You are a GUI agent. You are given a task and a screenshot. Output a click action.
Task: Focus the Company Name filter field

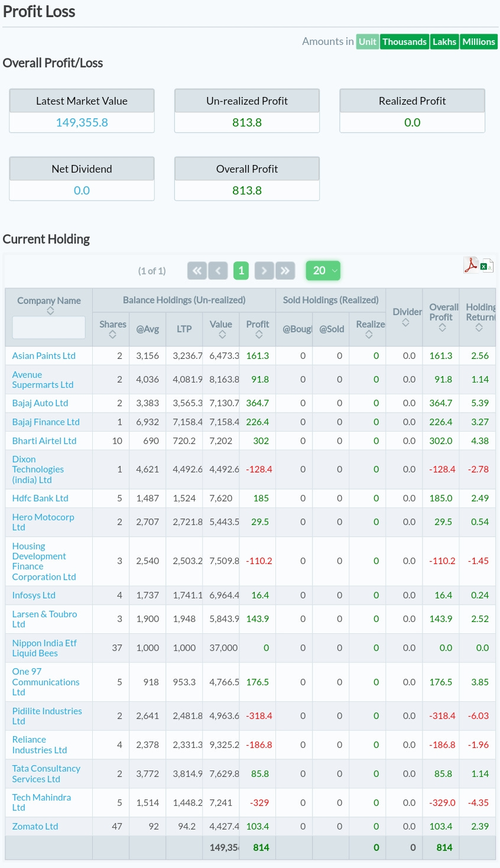[49, 328]
